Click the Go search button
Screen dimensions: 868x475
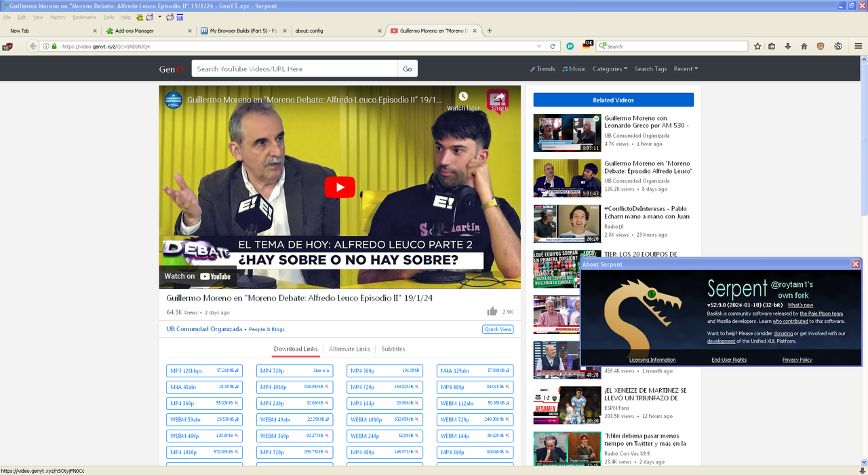407,69
